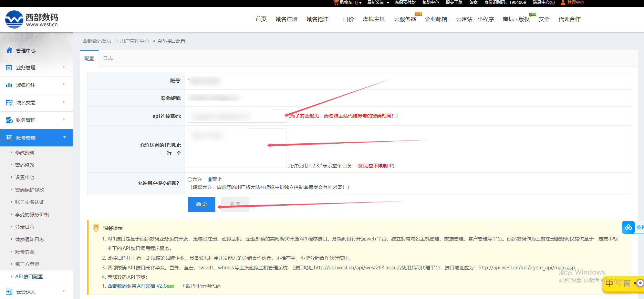Expand the 财务管理 sidebar section
This screenshot has height=299, width=644.
point(64,120)
